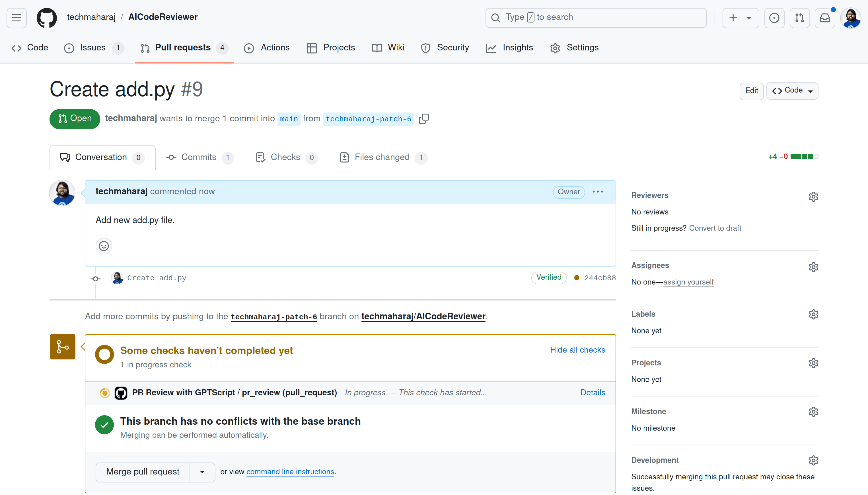Click techmaharaj avatar beside the comment
Image resolution: width=868 pixels, height=495 pixels.
pyautogui.click(x=62, y=193)
